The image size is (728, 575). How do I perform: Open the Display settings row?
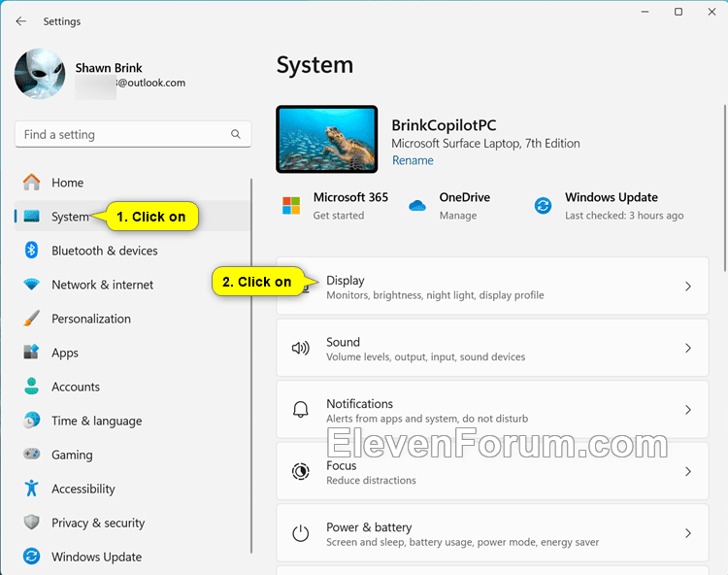(492, 287)
